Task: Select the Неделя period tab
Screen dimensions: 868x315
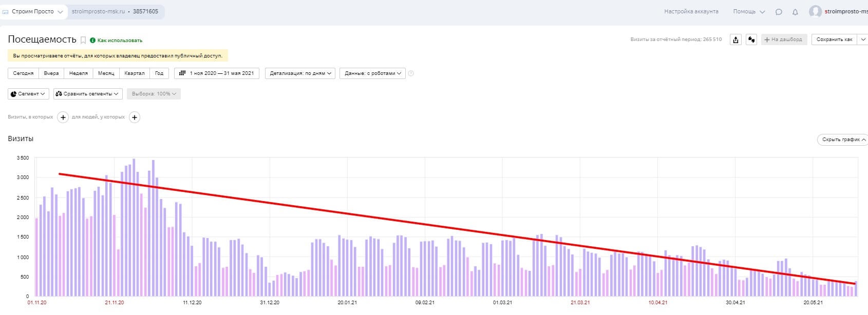Action: (x=79, y=73)
